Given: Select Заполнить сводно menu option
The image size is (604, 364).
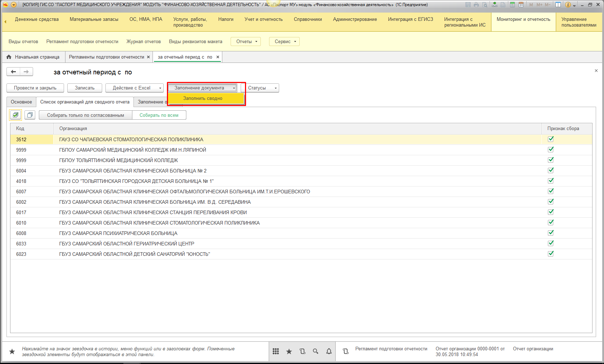Looking at the screenshot, I should 203,98.
